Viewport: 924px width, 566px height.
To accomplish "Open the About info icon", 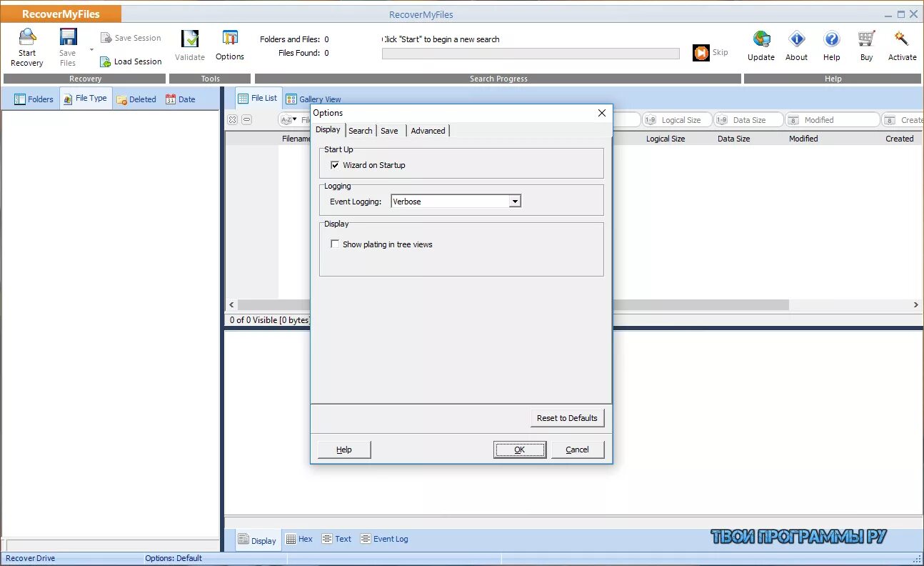I will tap(797, 39).
